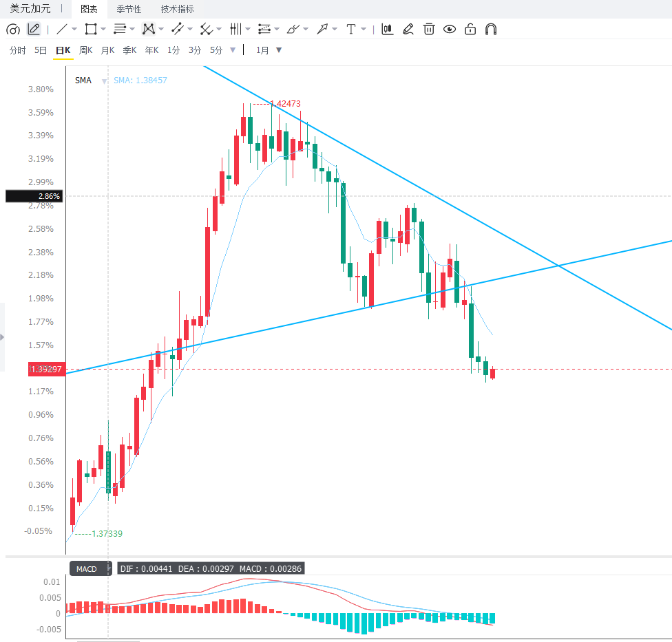This screenshot has width=672, height=642.
Task: Open the candlestick chart type icon
Action: click(x=388, y=29)
